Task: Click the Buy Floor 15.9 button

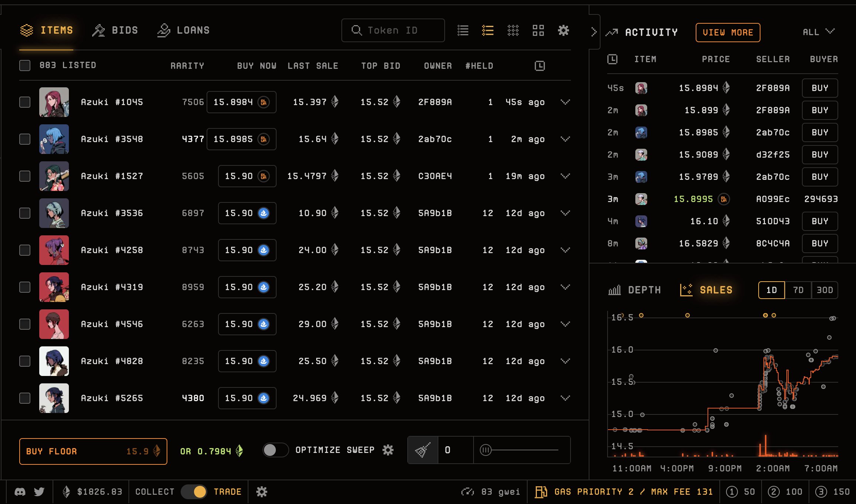Action: [93, 451]
